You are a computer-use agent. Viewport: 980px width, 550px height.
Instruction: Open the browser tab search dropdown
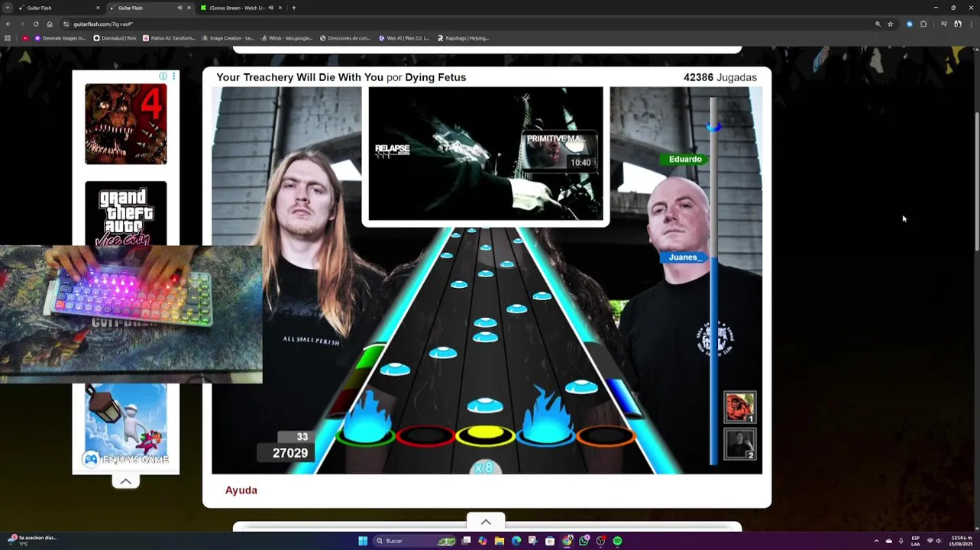pyautogui.click(x=8, y=8)
